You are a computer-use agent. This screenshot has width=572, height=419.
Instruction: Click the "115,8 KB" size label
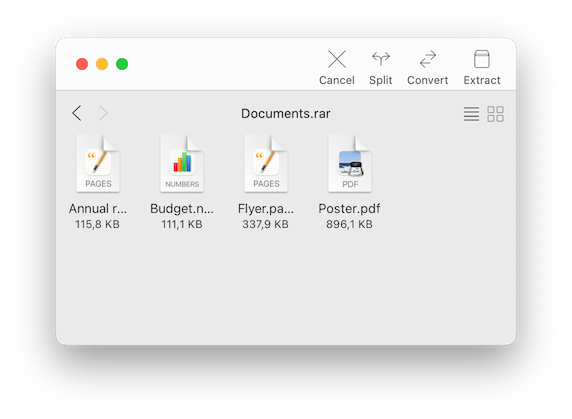(x=97, y=224)
